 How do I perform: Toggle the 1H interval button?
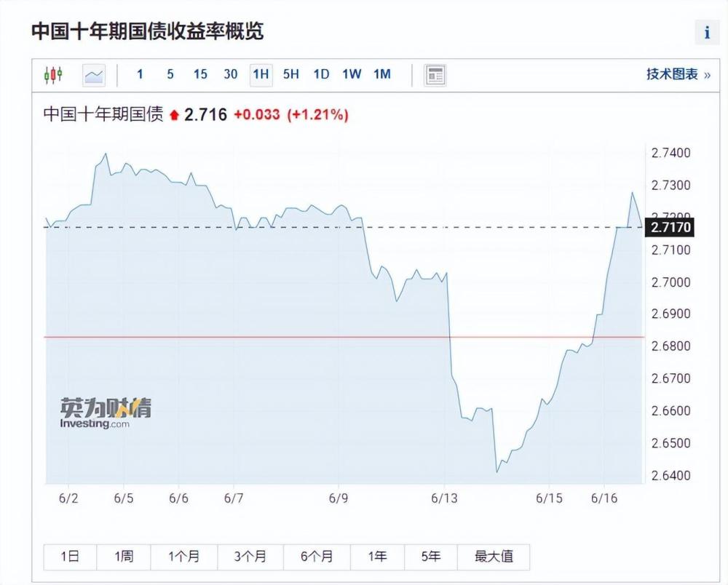pyautogui.click(x=261, y=74)
